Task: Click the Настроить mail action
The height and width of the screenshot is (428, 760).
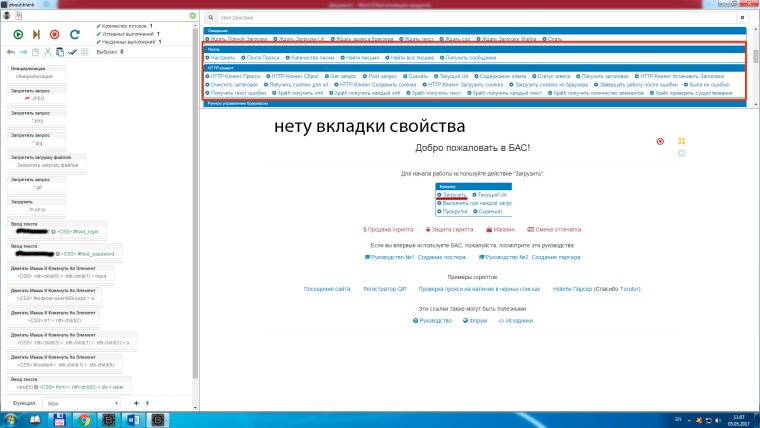Action: pyautogui.click(x=222, y=59)
